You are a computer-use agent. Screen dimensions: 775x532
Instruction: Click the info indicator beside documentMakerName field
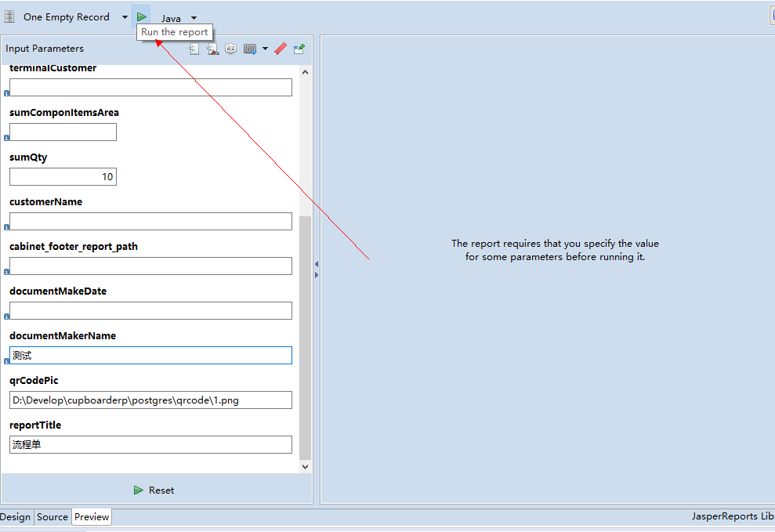[6, 361]
